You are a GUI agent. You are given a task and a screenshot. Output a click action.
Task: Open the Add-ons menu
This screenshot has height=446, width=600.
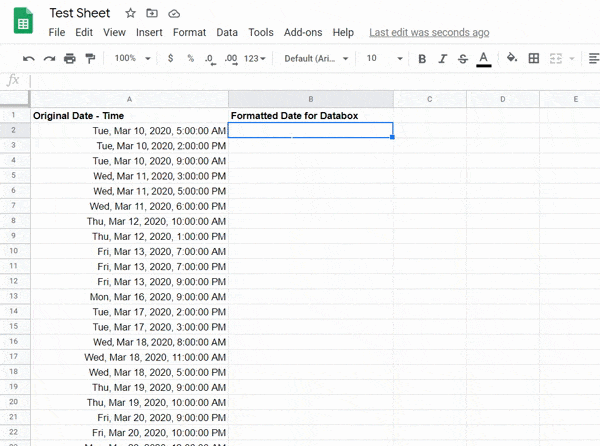pyautogui.click(x=303, y=32)
